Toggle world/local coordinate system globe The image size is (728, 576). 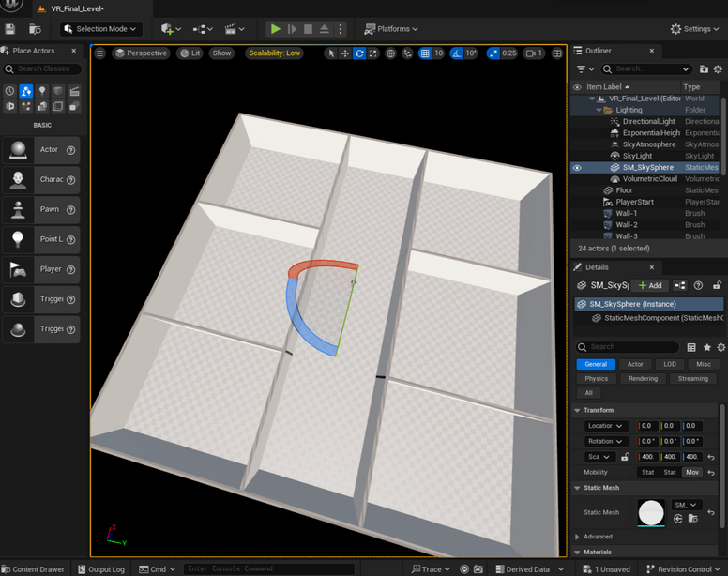pos(390,53)
